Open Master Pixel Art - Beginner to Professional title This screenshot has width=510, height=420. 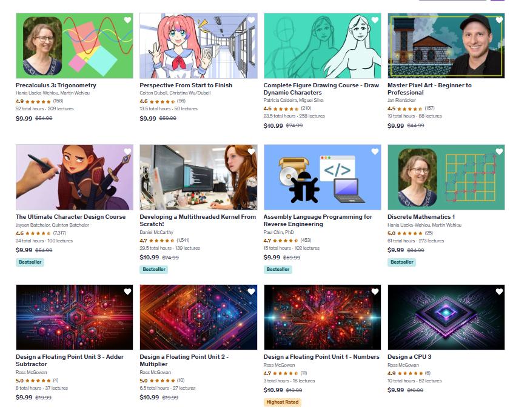pos(429,88)
